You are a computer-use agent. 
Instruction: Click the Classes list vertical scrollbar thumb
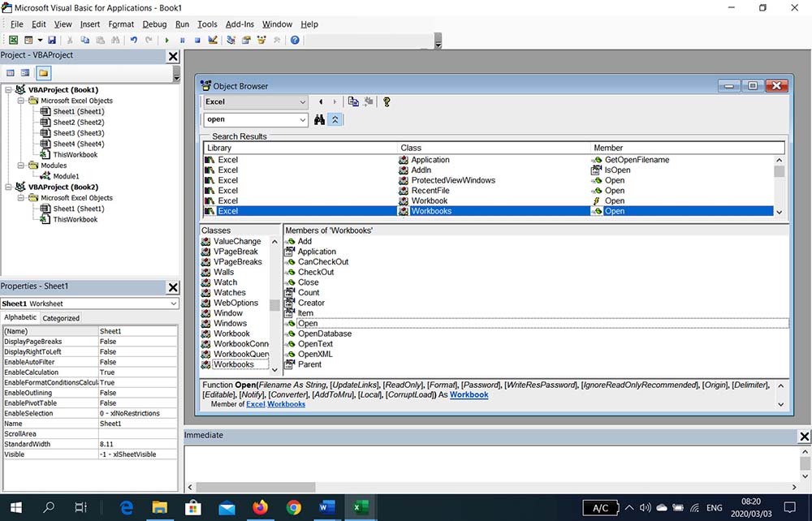click(x=274, y=305)
